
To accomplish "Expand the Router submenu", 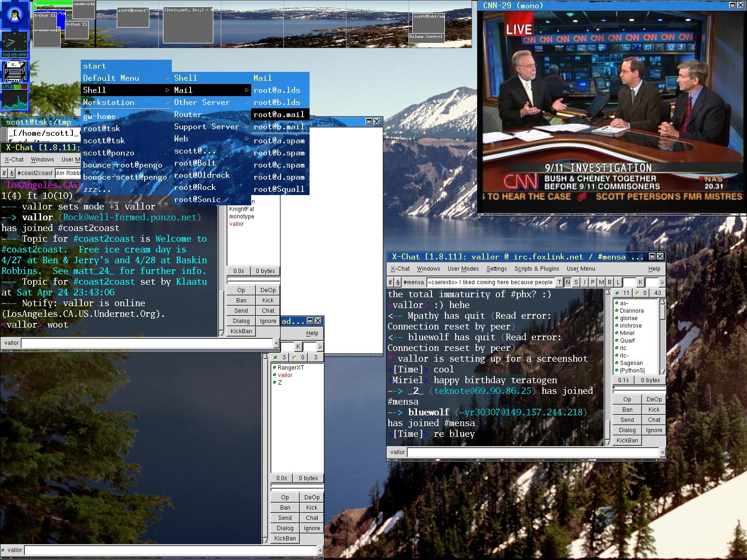I will coord(211,114).
